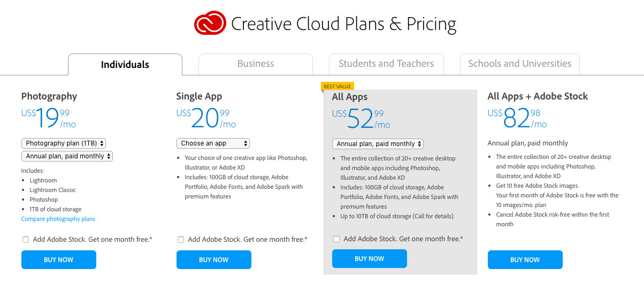The height and width of the screenshot is (291, 644).
Task: Click Buy Now for Photography plan
Action: tap(59, 259)
